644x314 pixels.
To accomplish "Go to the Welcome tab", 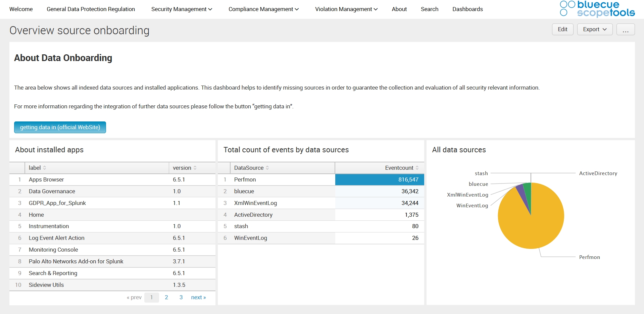I will [21, 9].
